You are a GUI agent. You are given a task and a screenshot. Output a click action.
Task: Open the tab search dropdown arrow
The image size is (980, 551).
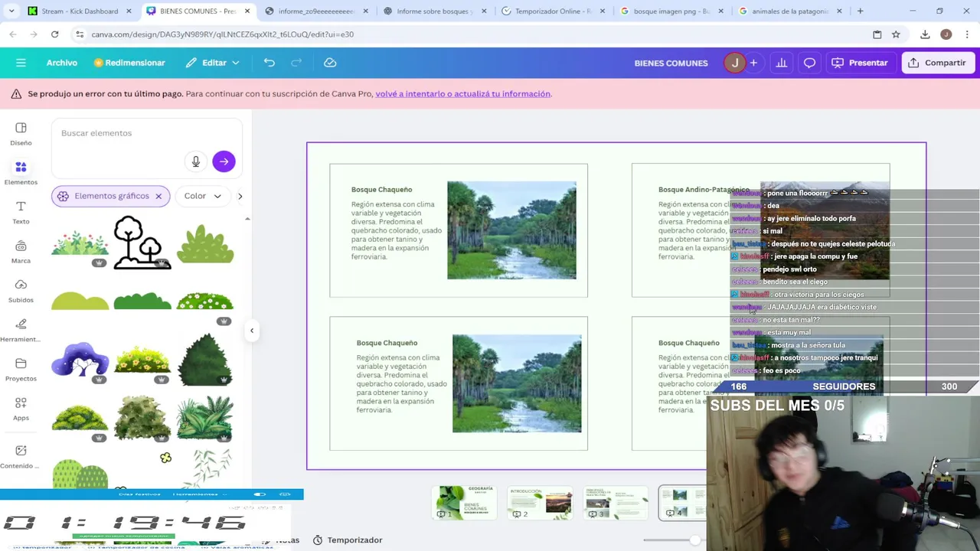click(x=11, y=11)
